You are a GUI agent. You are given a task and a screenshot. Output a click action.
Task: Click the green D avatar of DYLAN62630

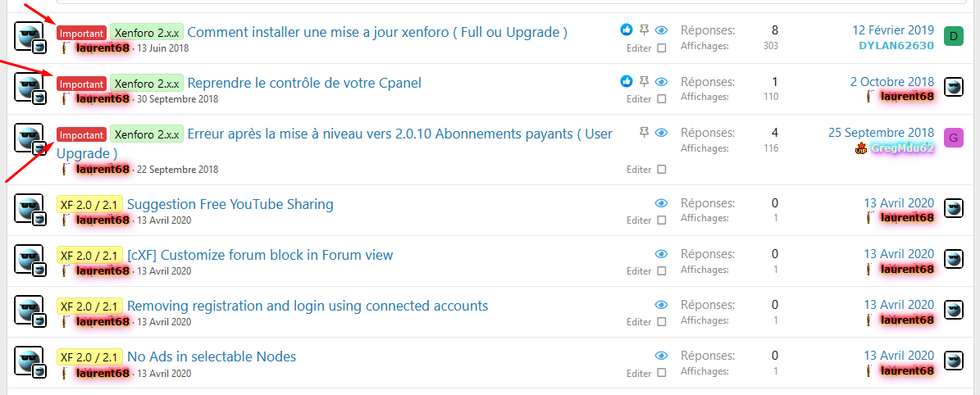[953, 36]
